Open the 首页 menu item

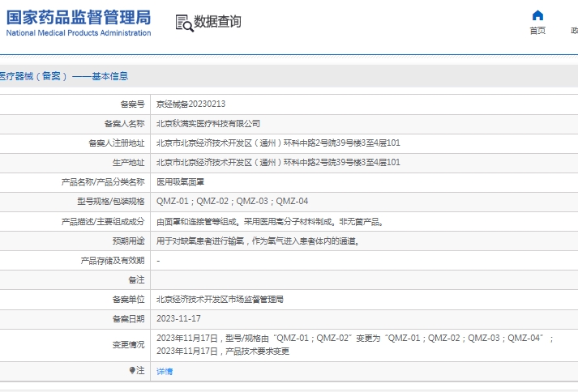pyautogui.click(x=537, y=31)
